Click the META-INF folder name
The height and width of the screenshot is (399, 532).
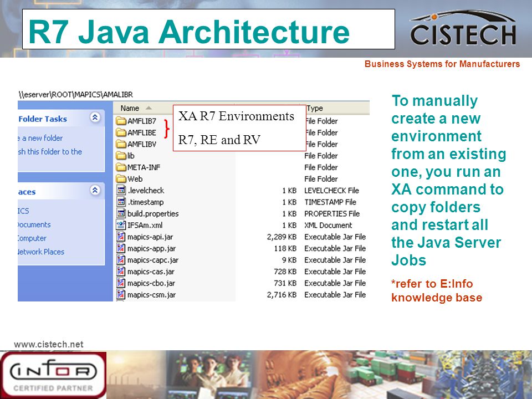point(144,167)
